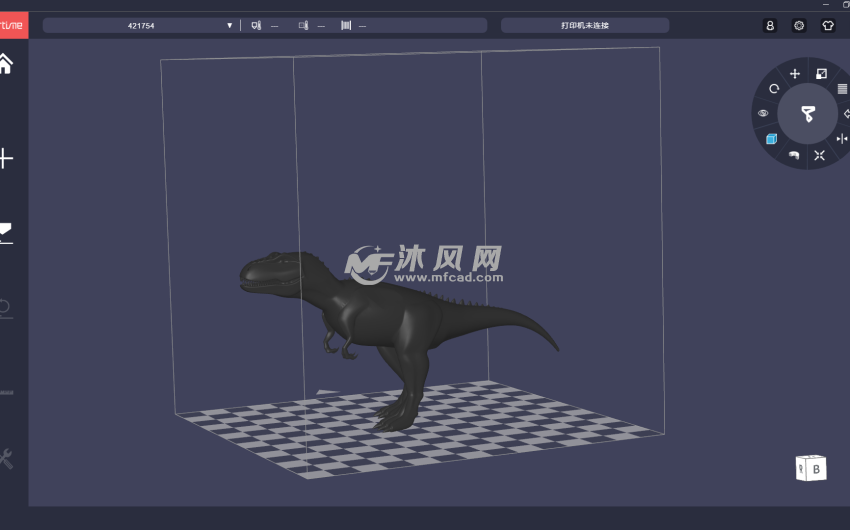Click the red logo at top-left
850x530 pixels.
(x=13, y=25)
